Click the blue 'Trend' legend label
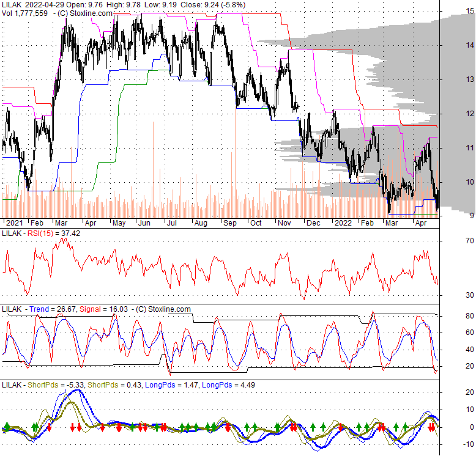The image size is (476, 456). click(39, 309)
